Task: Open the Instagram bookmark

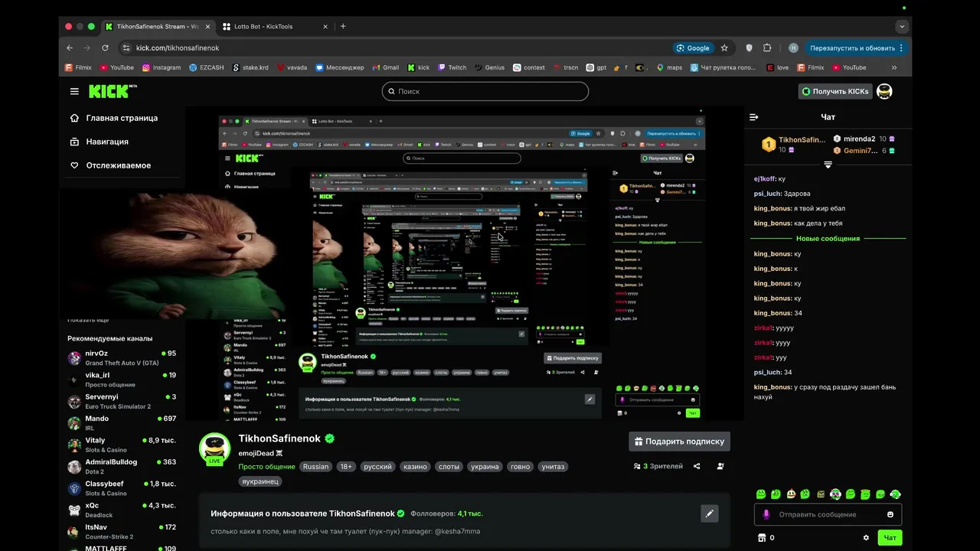Action: pos(162,67)
